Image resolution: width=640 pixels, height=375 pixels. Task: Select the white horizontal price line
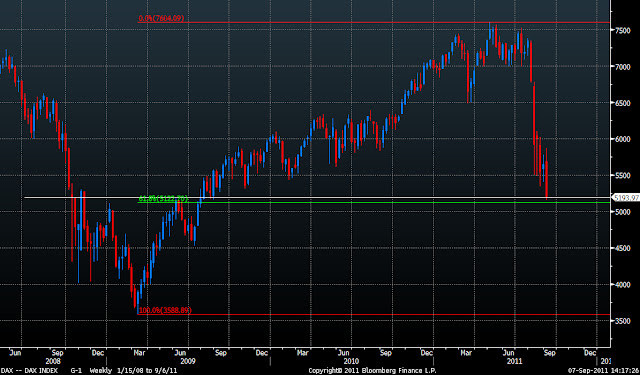click(318, 197)
